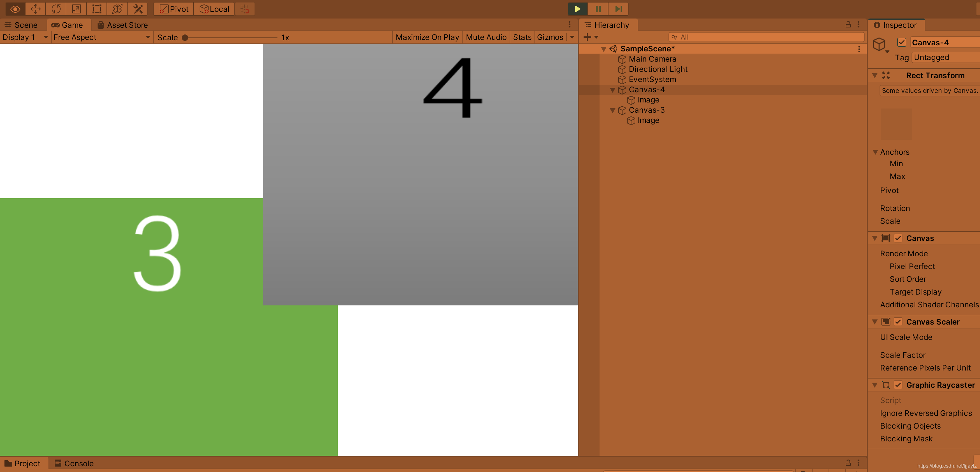Click the Pause button
Viewport: 980px width, 472px height.
click(598, 9)
